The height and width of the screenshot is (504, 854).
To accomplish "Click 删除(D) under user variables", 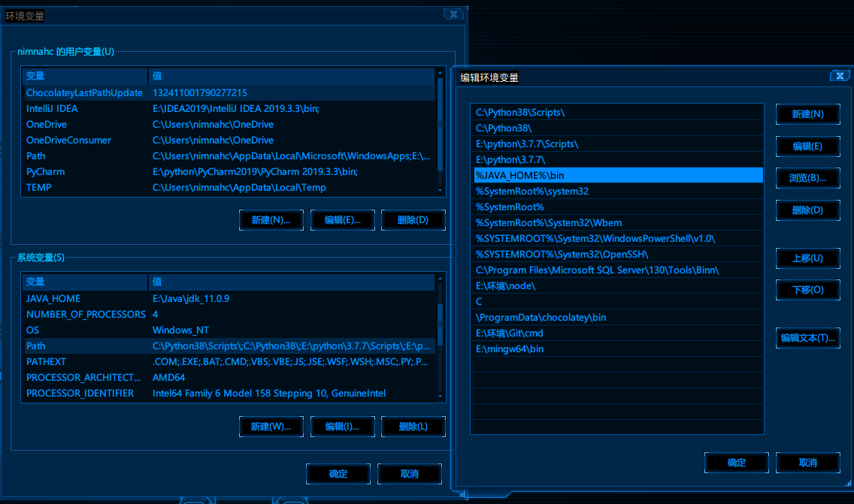I will (413, 220).
